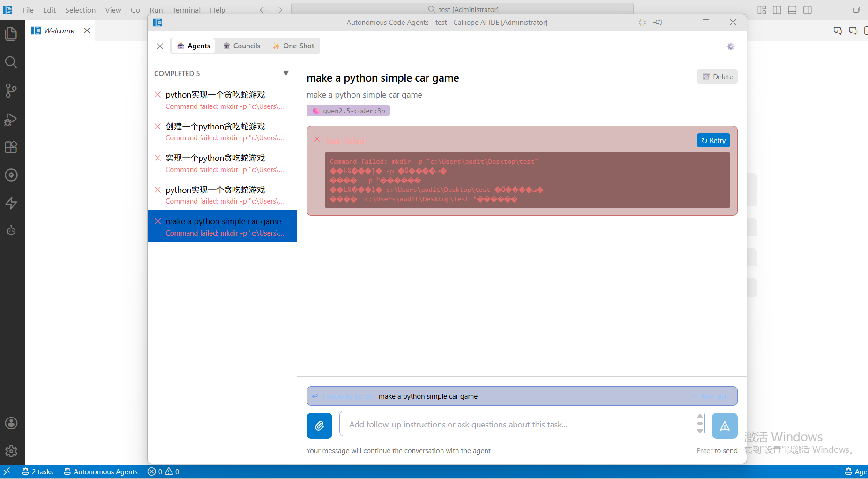The width and height of the screenshot is (868, 479).
Task: Click the customize layout icon in main window
Action: click(762, 10)
